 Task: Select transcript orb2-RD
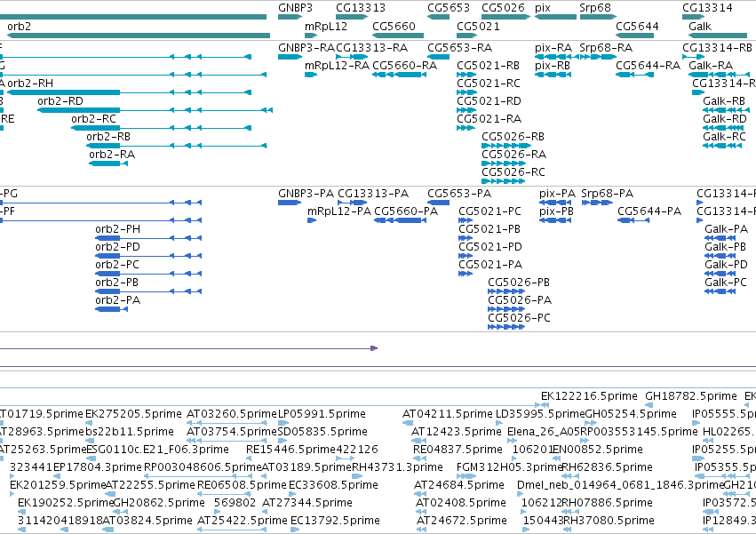coord(60,100)
